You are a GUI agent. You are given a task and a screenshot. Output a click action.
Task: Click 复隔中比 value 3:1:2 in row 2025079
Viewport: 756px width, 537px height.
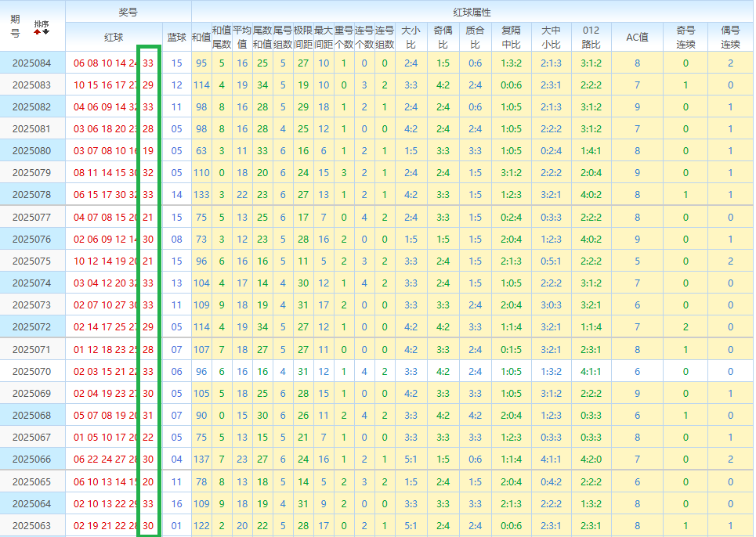pos(511,173)
